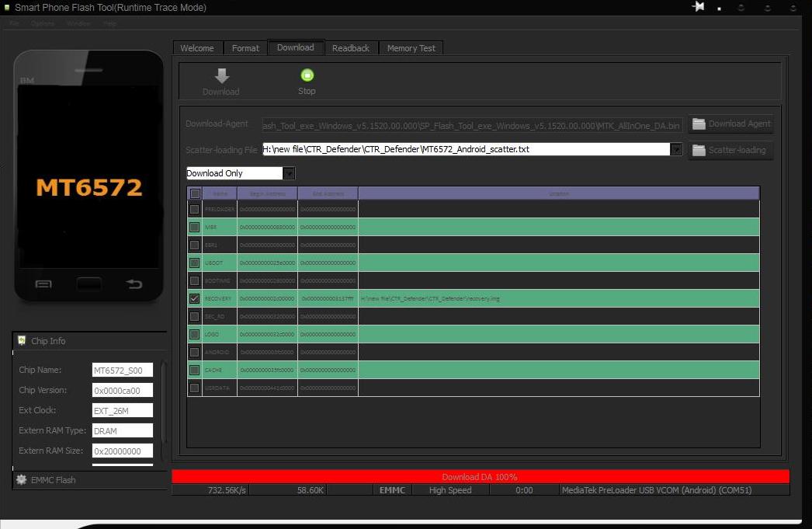Check the PRELOADER partition checkbox
Image resolution: width=812 pixels, height=529 pixels.
pos(194,209)
